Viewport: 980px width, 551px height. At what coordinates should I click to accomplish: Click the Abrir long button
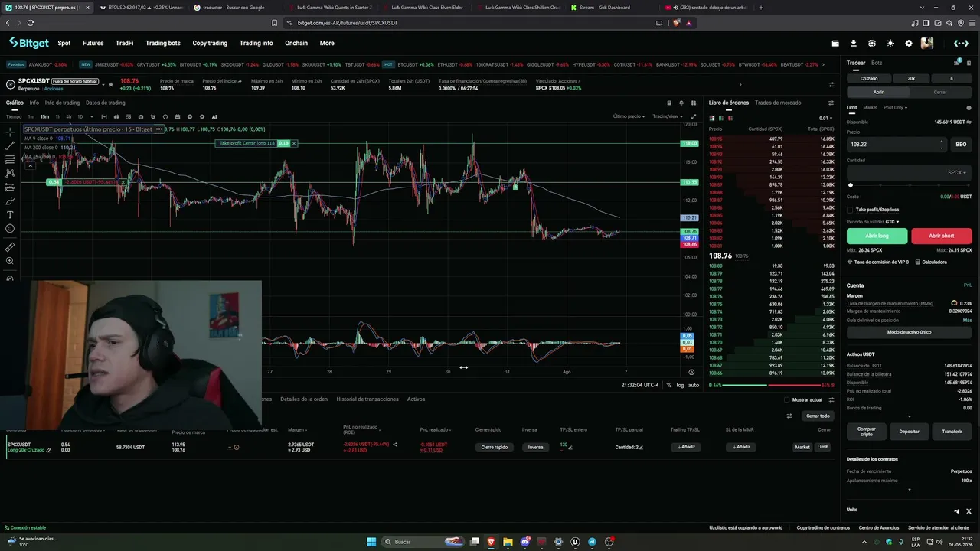[x=877, y=236]
